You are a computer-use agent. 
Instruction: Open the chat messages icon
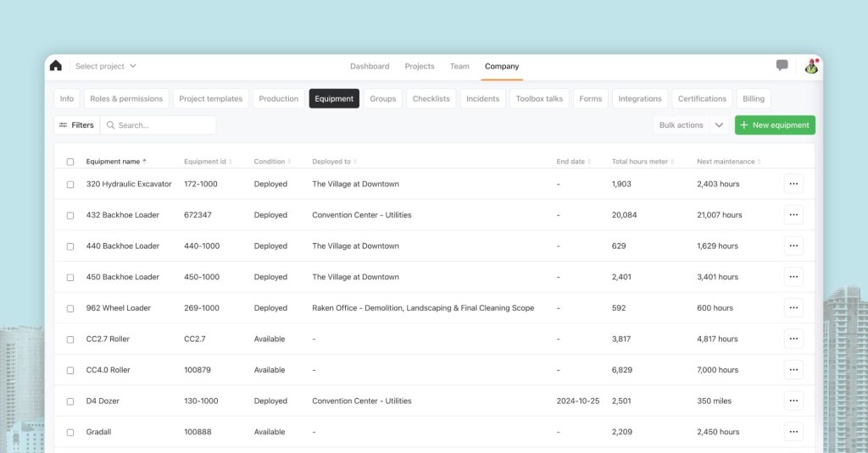pyautogui.click(x=782, y=66)
